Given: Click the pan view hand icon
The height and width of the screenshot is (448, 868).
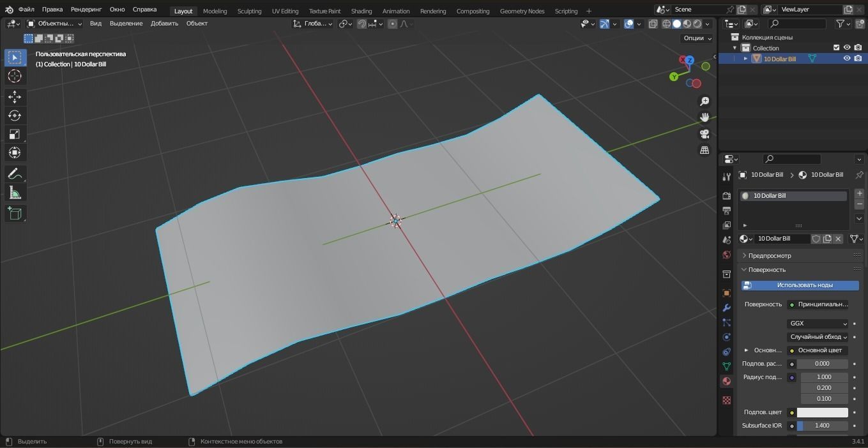Looking at the screenshot, I should [704, 117].
